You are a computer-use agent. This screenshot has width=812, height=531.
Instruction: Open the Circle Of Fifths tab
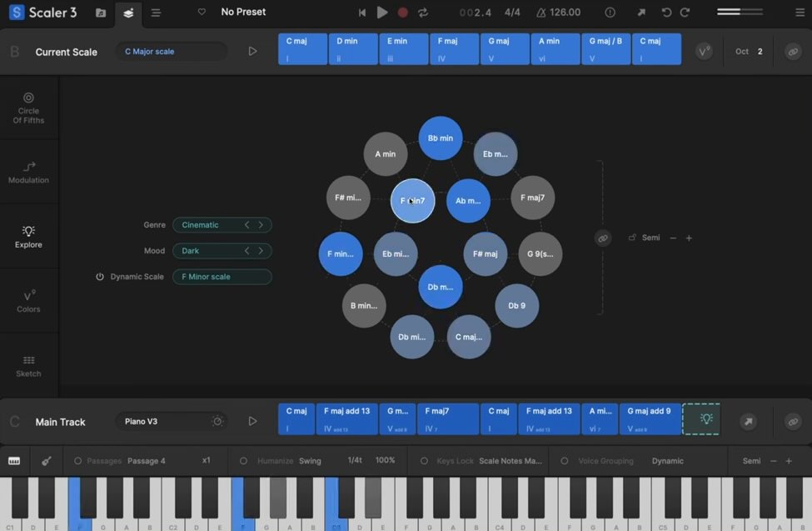click(28, 108)
